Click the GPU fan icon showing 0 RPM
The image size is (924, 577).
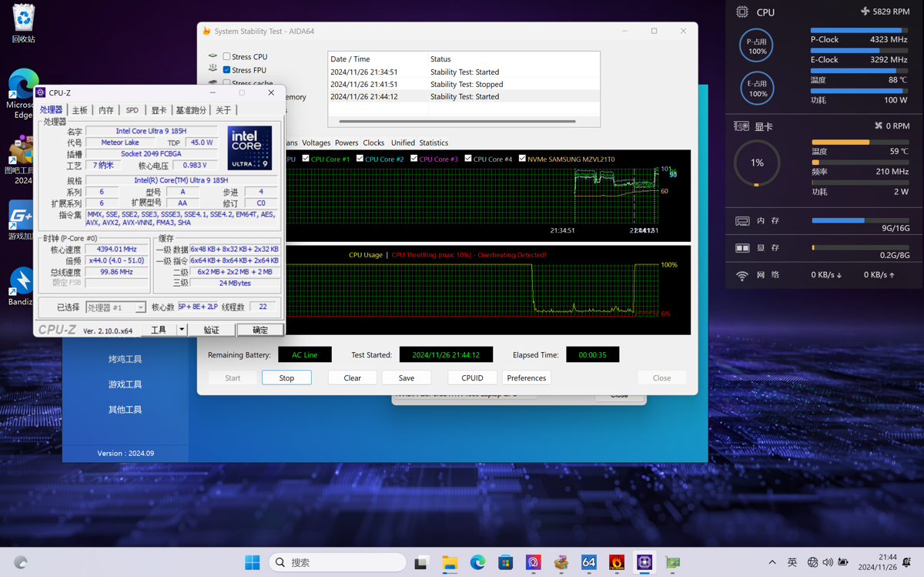click(879, 126)
